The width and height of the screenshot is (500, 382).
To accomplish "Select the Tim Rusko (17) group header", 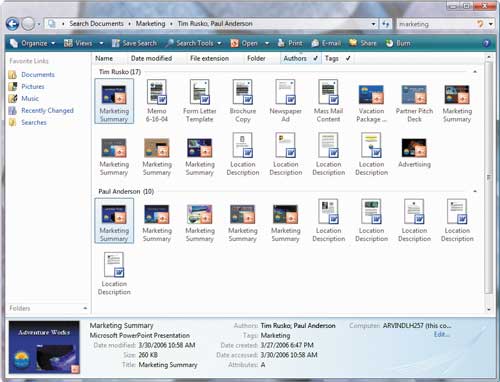I will tap(120, 72).
